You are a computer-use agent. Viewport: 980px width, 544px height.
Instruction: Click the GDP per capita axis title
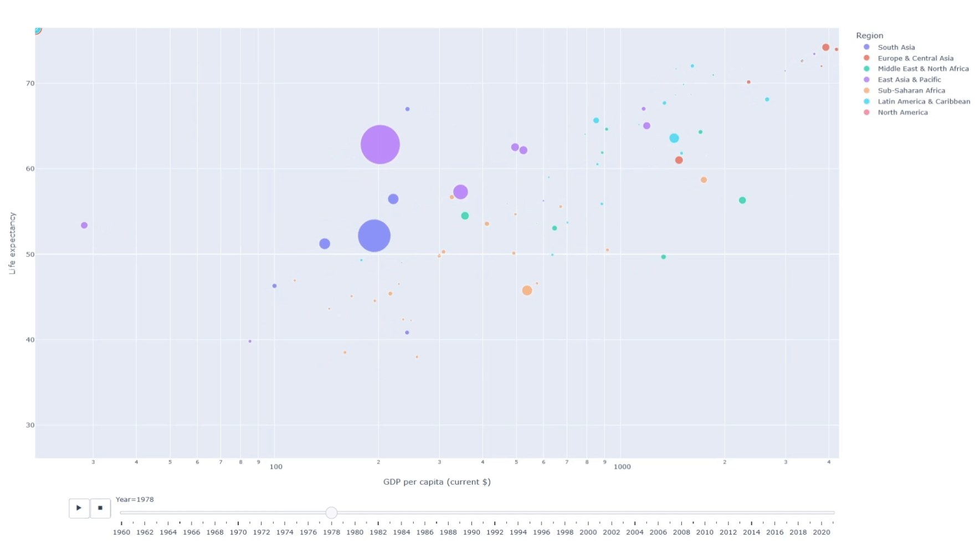point(437,481)
